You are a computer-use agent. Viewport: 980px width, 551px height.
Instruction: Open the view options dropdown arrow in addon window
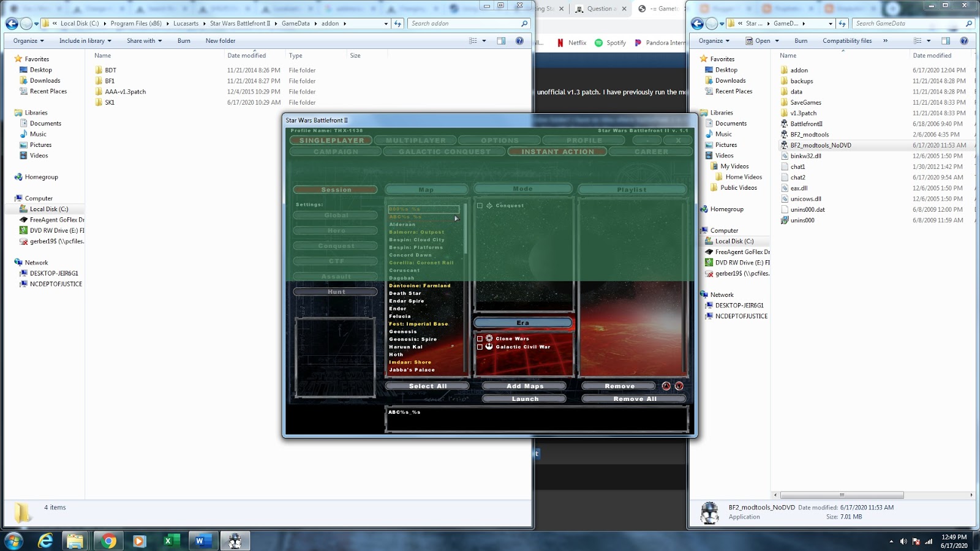(x=484, y=41)
